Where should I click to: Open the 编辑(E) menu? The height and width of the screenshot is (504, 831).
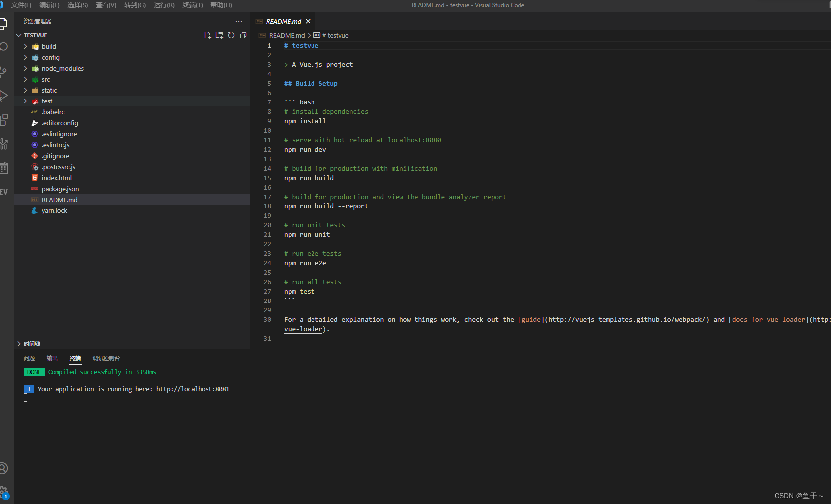[49, 5]
